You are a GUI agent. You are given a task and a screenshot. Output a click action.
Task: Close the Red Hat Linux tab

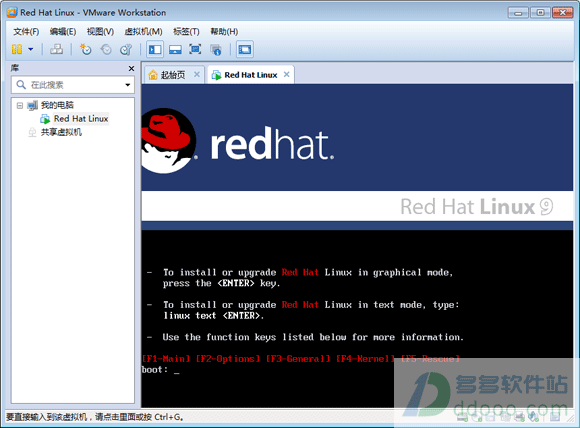(x=287, y=75)
